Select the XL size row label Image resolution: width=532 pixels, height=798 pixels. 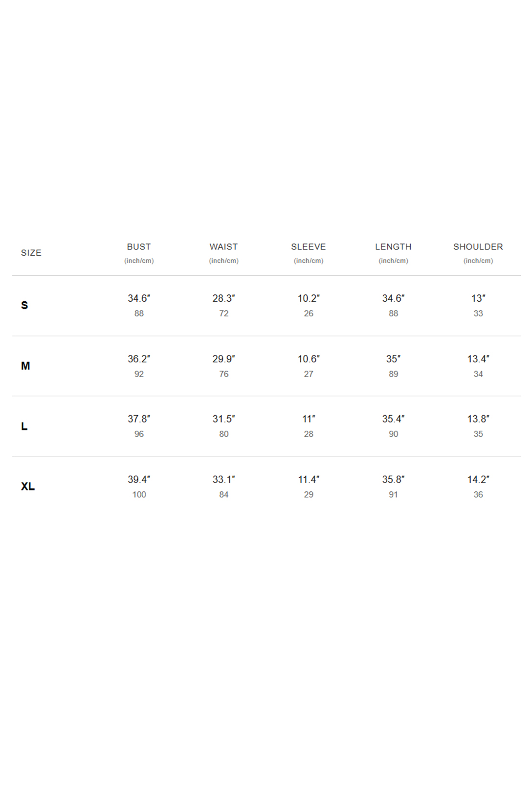(28, 487)
